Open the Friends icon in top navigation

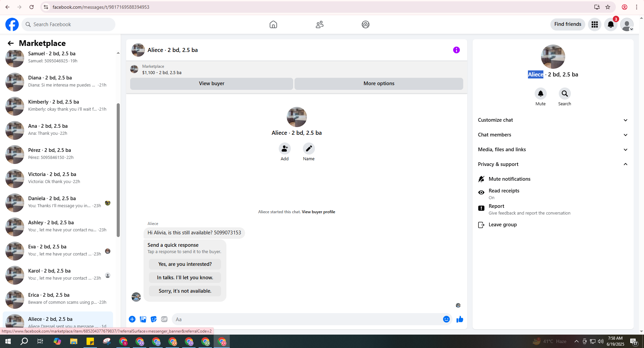click(x=320, y=24)
